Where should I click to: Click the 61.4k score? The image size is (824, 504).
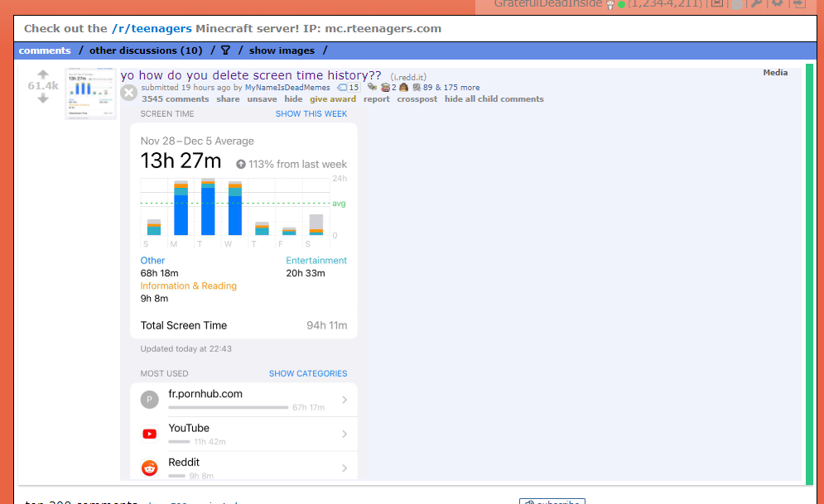43,86
